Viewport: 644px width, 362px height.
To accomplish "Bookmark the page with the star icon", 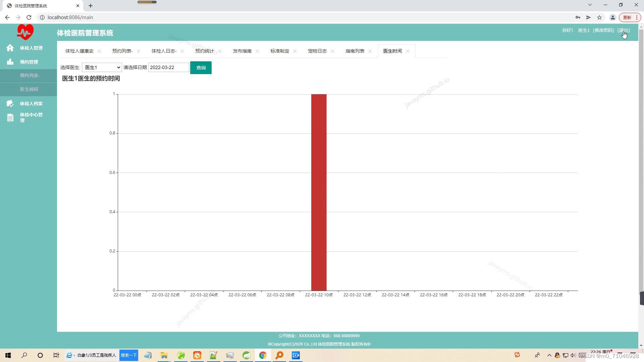I will point(599,17).
